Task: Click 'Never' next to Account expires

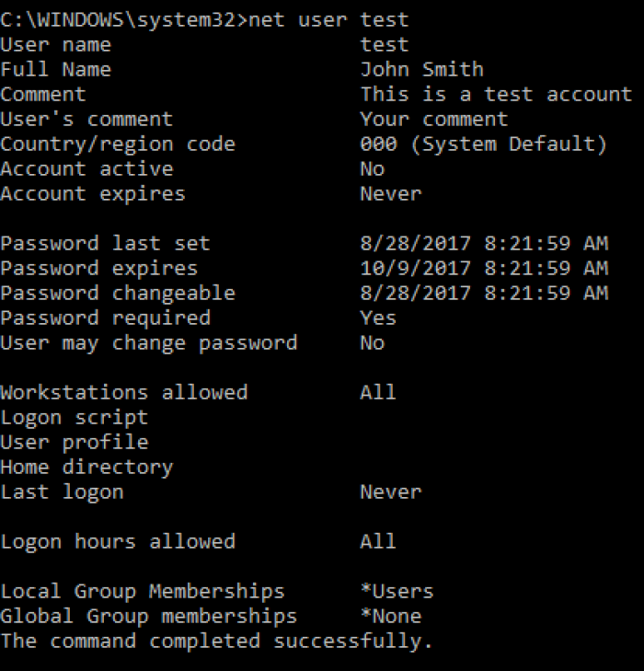Action: (x=390, y=193)
